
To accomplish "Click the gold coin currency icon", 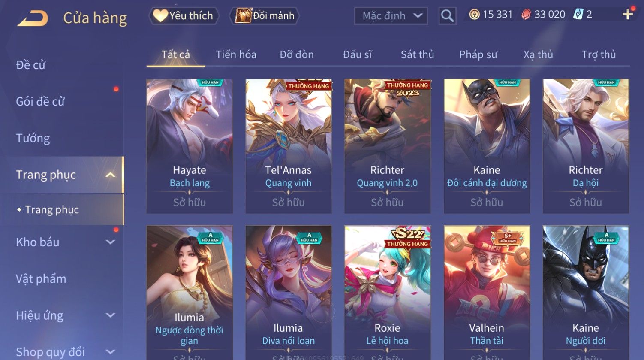I will click(x=474, y=15).
